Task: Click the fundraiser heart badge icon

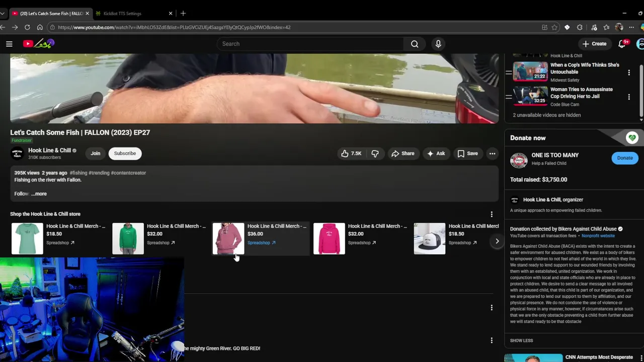Action: click(632, 137)
